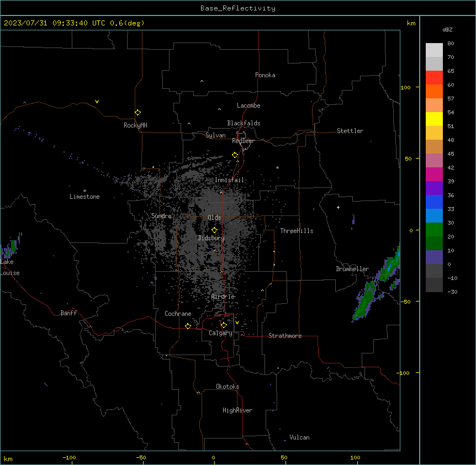
Task: Click the vertical axis 100 tick label
Action: [405, 87]
